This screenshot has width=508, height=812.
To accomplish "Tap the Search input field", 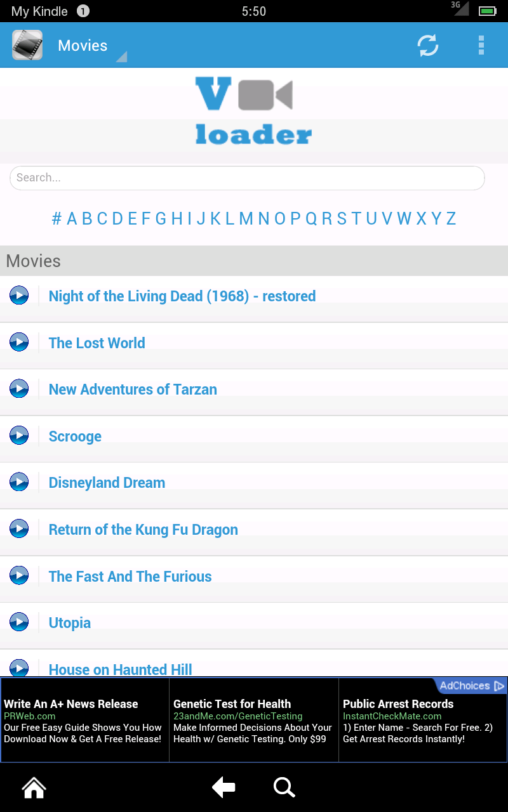I will coord(246,178).
